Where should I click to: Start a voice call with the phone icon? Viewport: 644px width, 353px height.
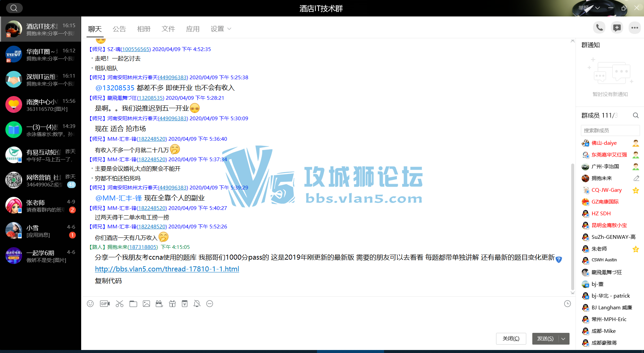[599, 28]
